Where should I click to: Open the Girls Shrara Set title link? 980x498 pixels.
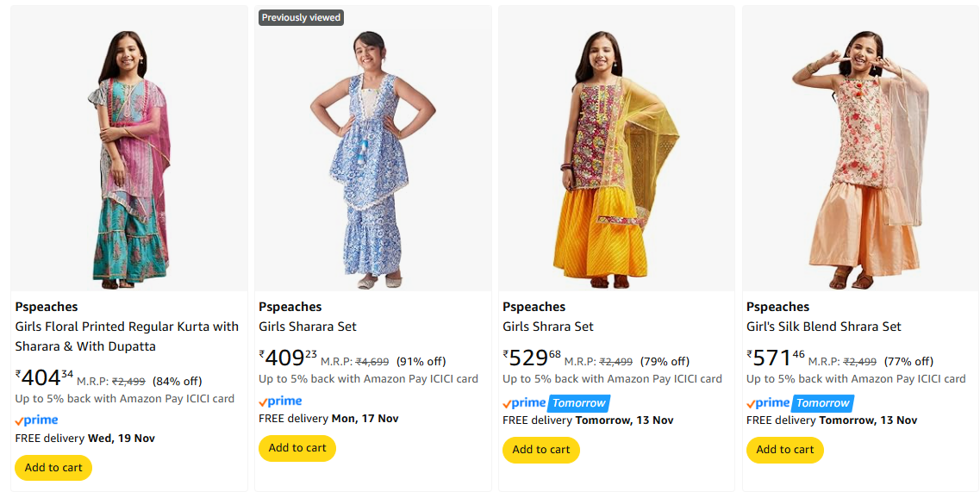click(x=548, y=327)
